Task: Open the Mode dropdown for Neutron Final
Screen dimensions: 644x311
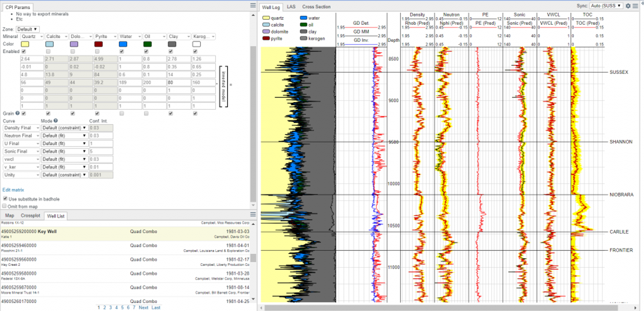Action: click(64, 136)
